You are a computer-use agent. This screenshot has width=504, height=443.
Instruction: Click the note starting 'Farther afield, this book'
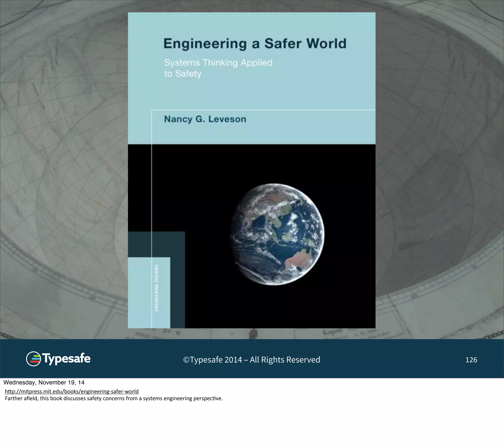114,398
